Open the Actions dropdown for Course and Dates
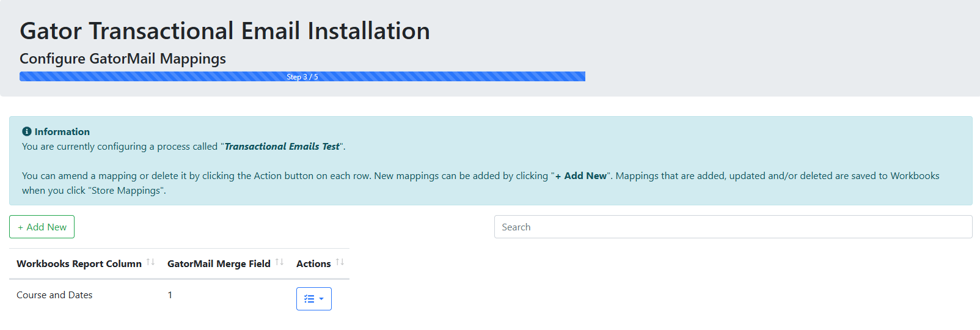Image resolution: width=980 pixels, height=330 pixels. (x=314, y=299)
